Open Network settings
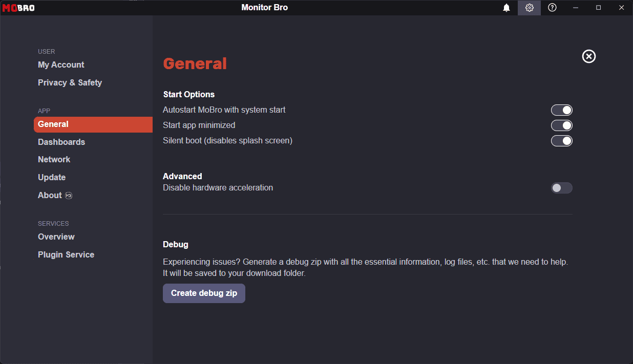This screenshot has width=633, height=364. tap(54, 159)
